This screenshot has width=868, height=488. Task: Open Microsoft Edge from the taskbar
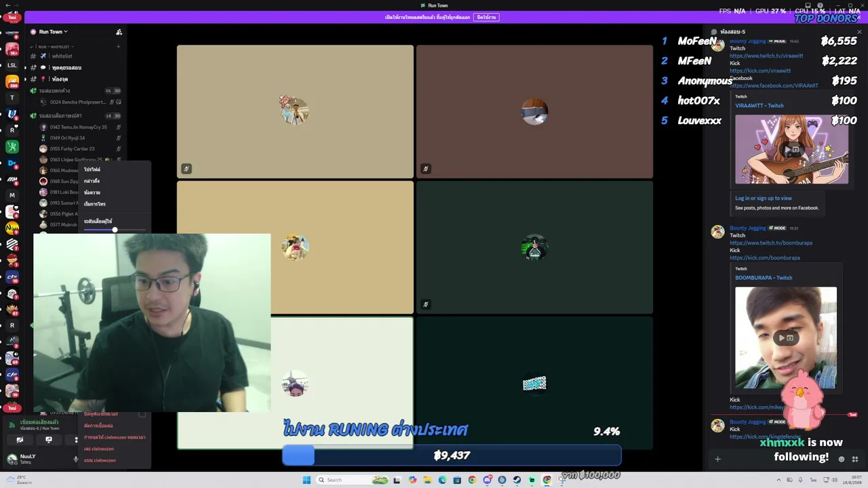coord(442,480)
